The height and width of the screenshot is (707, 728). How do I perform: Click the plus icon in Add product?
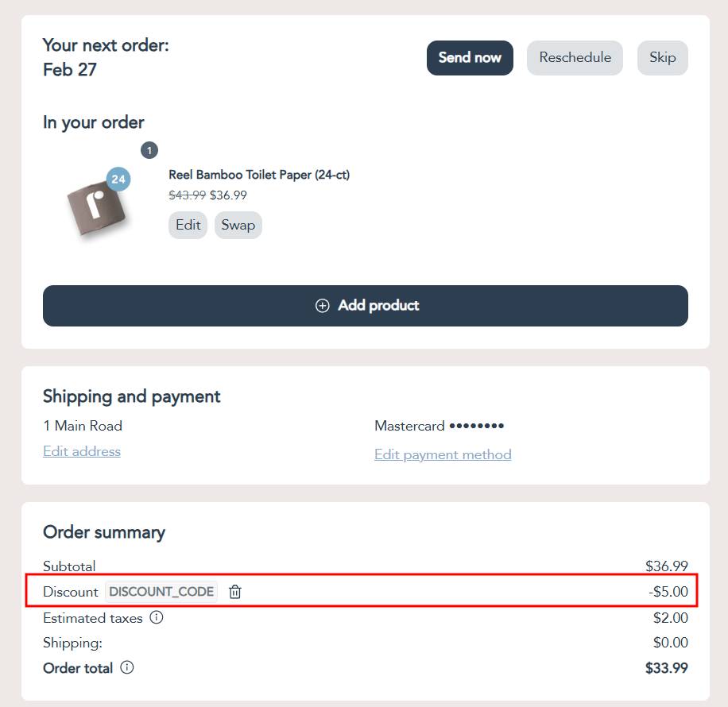point(322,306)
